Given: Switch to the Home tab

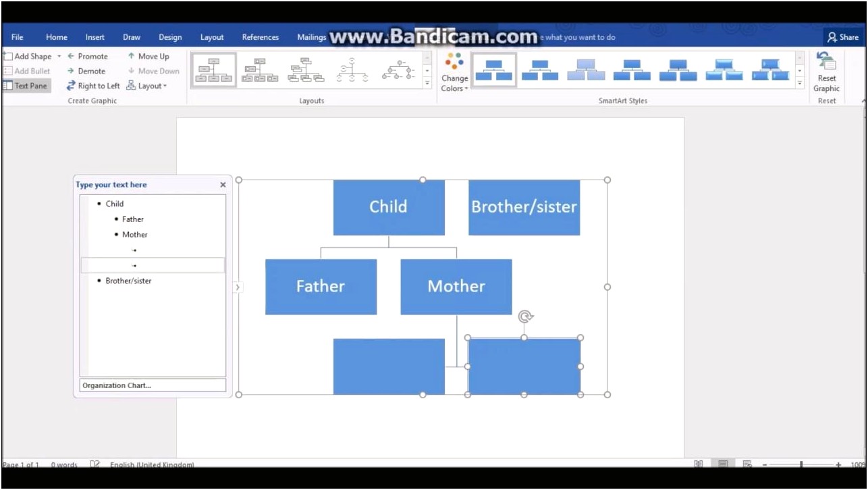Looking at the screenshot, I should click(57, 37).
